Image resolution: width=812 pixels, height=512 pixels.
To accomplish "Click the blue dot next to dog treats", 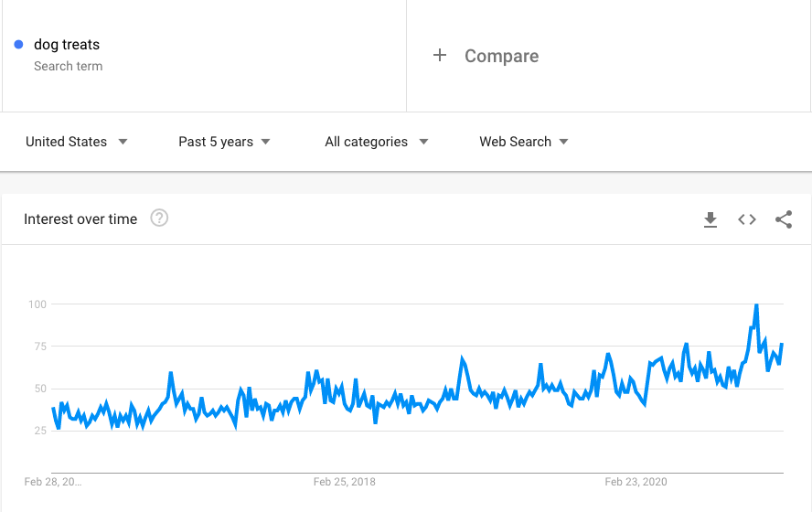I will click(x=19, y=45).
